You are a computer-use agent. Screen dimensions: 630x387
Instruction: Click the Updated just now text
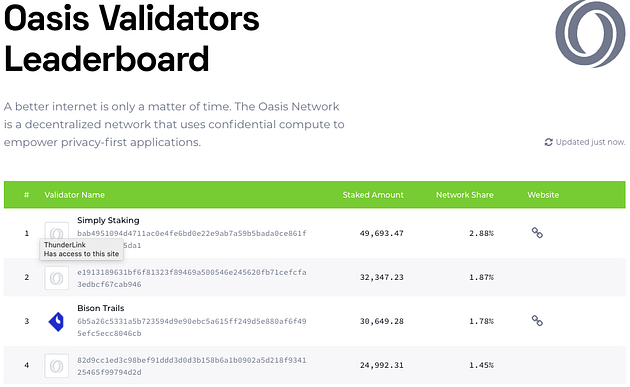[590, 142]
